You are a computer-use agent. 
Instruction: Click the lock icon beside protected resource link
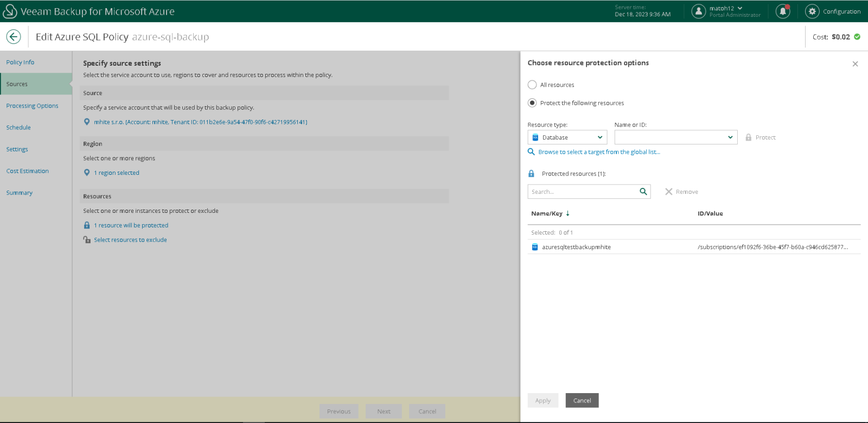pos(87,225)
